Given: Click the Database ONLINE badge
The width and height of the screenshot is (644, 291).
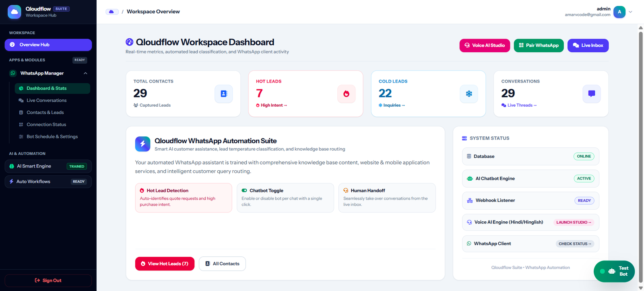Looking at the screenshot, I should [x=584, y=157].
